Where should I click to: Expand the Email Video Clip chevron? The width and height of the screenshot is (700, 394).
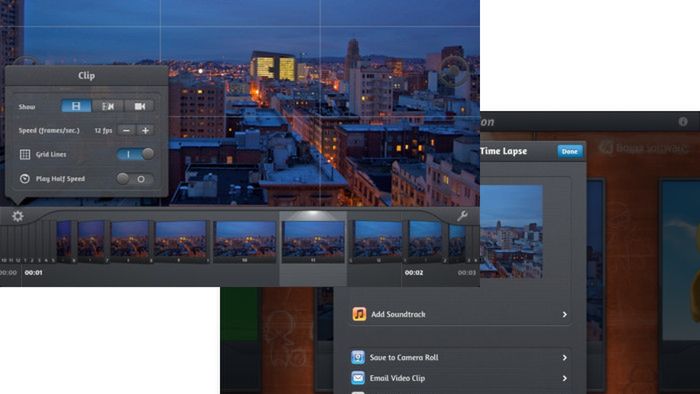pos(565,378)
